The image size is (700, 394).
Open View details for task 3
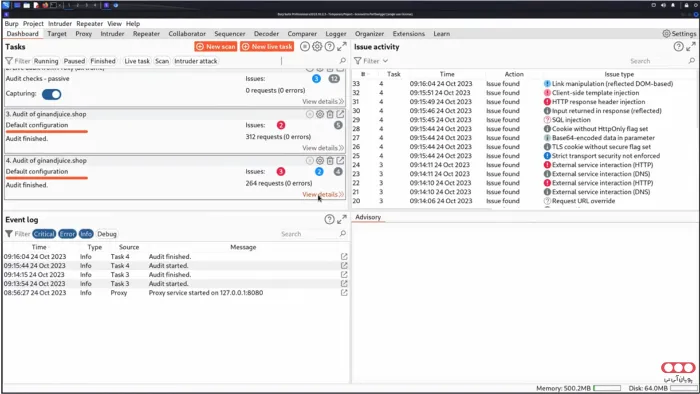click(323, 148)
